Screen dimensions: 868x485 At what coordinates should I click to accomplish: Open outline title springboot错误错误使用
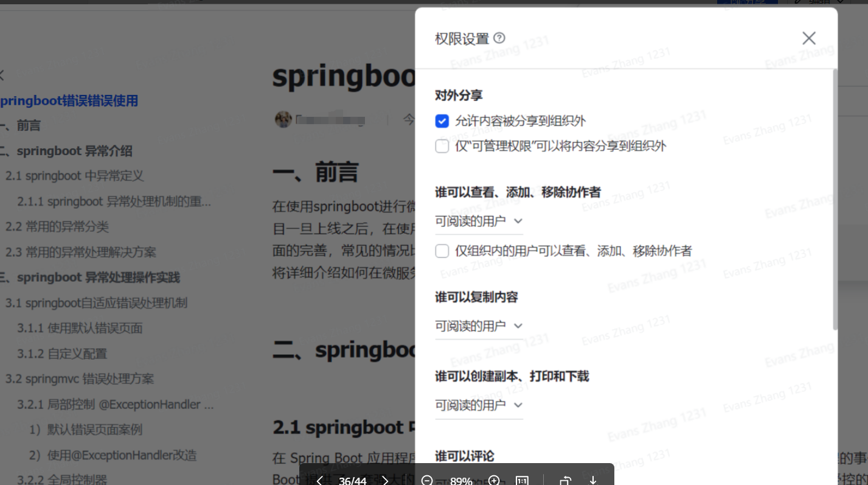[69, 101]
